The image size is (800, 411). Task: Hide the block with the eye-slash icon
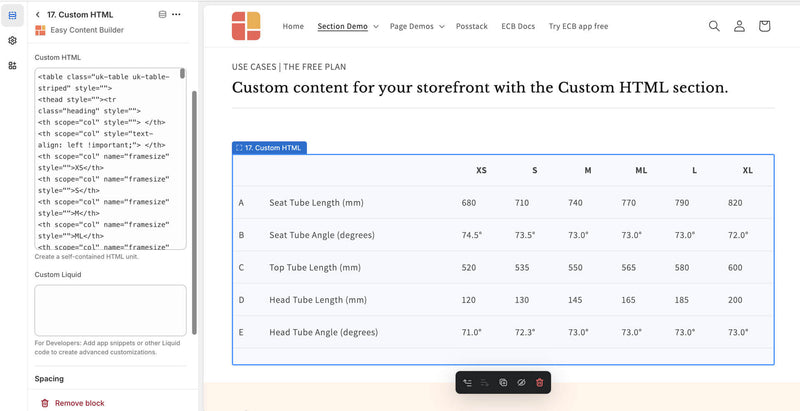coord(521,382)
